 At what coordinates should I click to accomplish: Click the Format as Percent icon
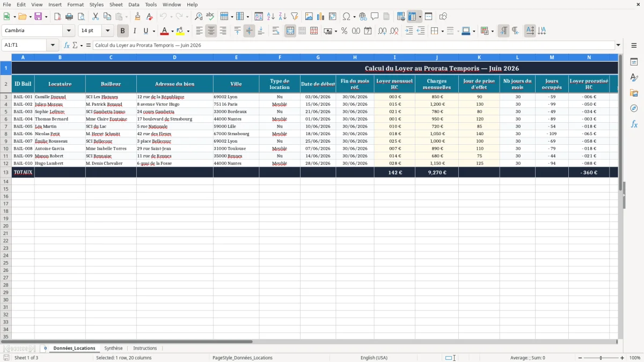coord(344,31)
